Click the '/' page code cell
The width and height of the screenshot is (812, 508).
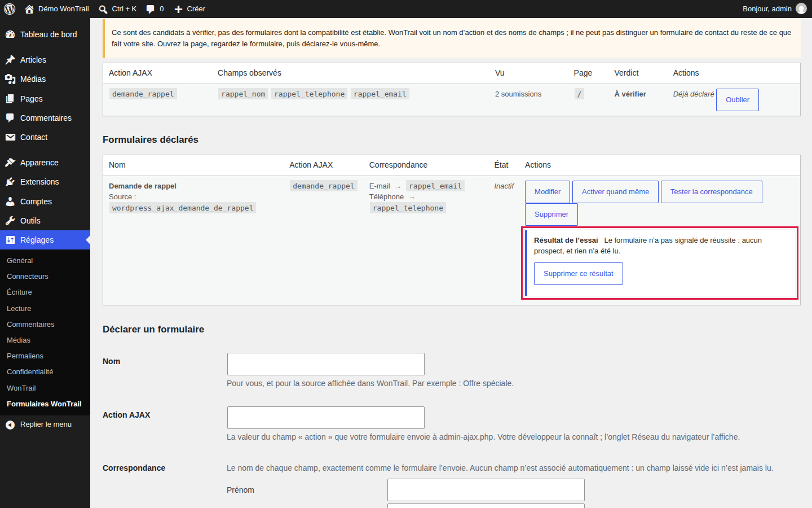[x=579, y=94]
